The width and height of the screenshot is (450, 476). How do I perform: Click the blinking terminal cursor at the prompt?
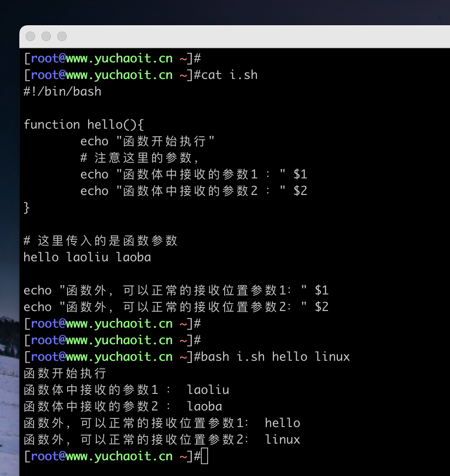coord(205,456)
